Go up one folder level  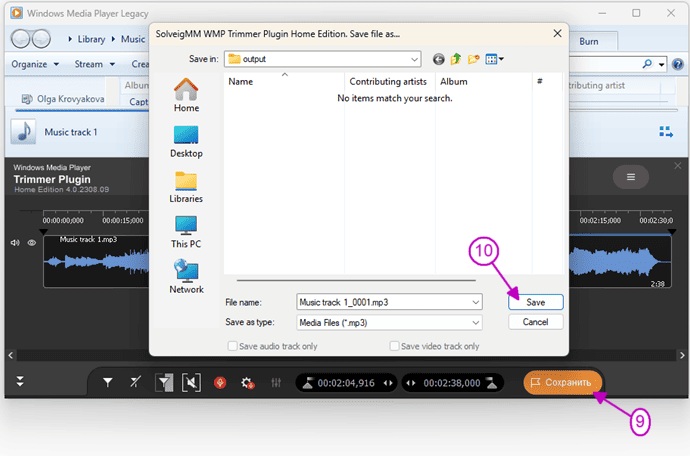[455, 59]
